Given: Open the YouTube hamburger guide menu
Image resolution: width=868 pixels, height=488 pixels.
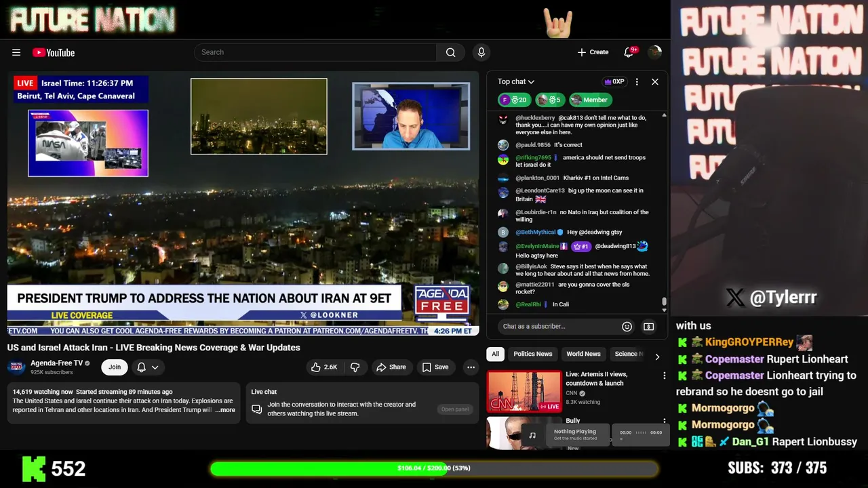Looking at the screenshot, I should tap(16, 52).
